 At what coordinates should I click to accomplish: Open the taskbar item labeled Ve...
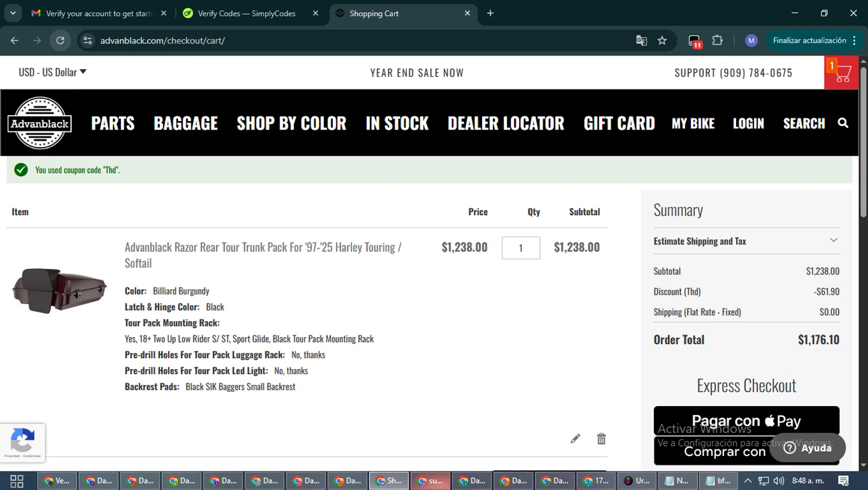pyautogui.click(x=57, y=481)
